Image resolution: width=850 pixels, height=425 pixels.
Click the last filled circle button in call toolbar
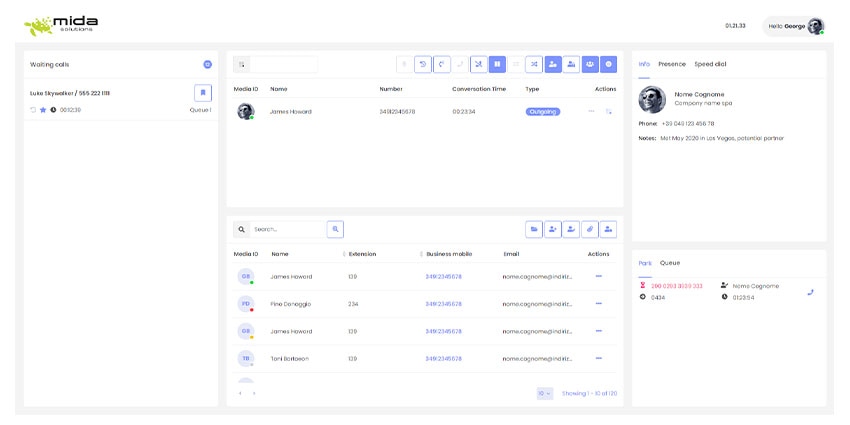point(608,65)
